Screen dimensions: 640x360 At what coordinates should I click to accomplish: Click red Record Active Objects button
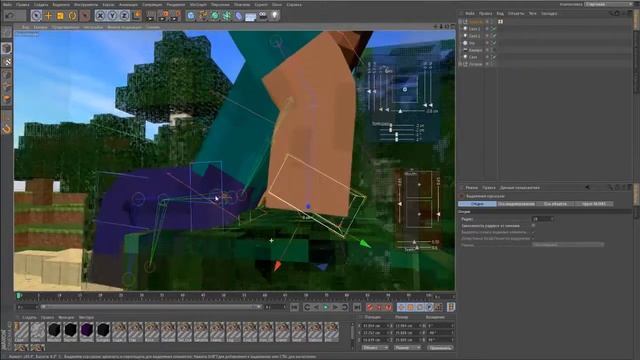[x=370, y=307]
